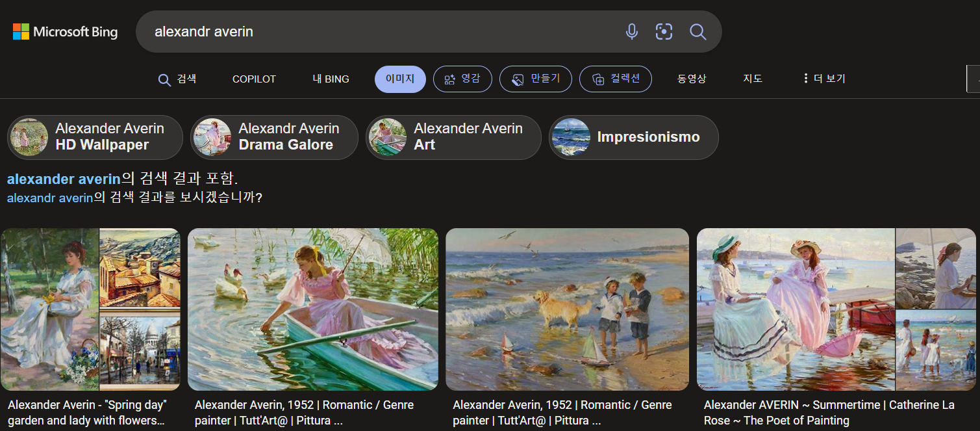Select the Alexander Averin HD Wallpaper chip

coord(95,137)
